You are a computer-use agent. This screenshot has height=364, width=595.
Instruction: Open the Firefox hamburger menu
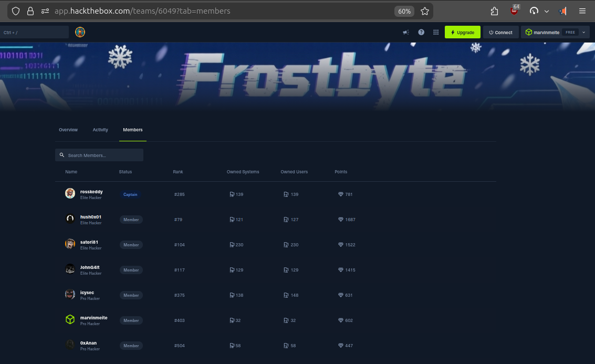coord(582,11)
